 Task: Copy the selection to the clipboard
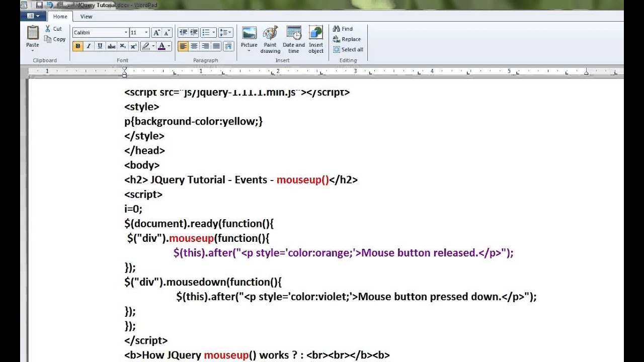point(55,39)
